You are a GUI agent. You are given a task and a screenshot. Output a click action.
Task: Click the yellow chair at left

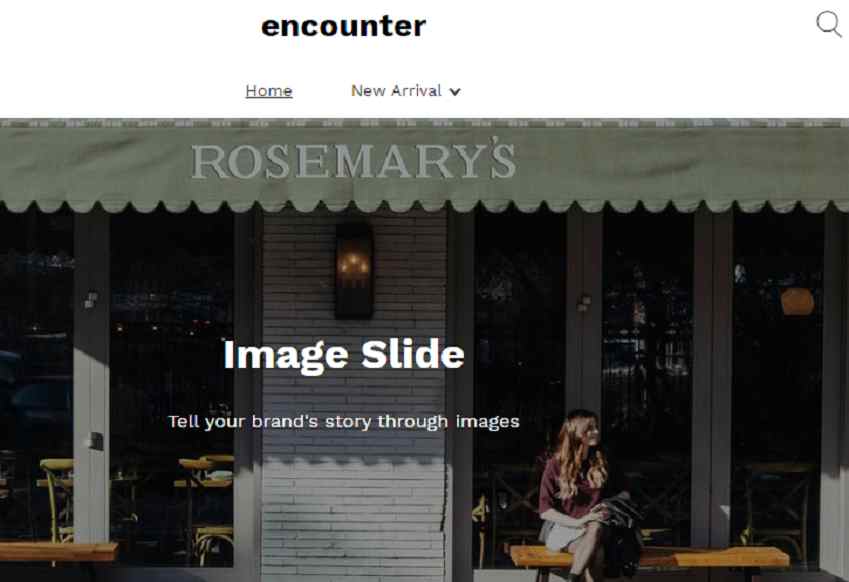click(x=57, y=498)
